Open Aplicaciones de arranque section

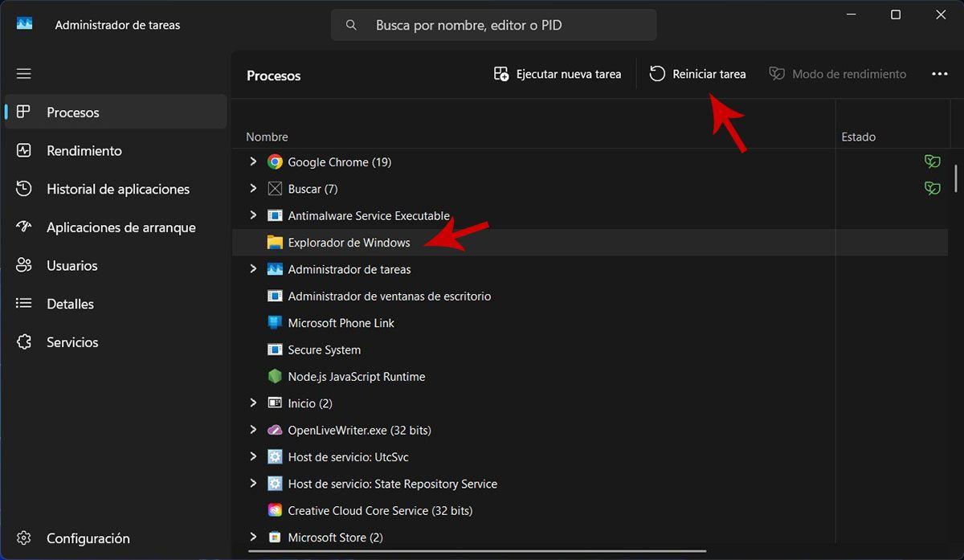[x=116, y=227]
